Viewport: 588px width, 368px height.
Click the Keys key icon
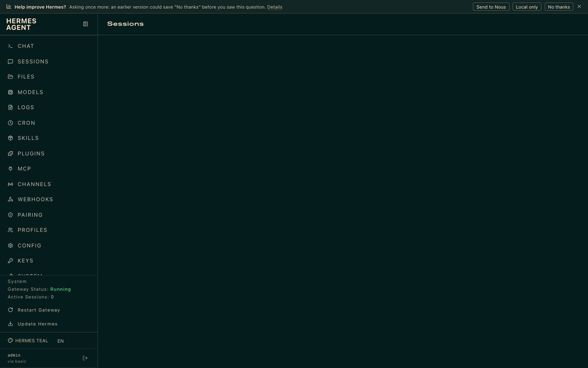pos(10,261)
